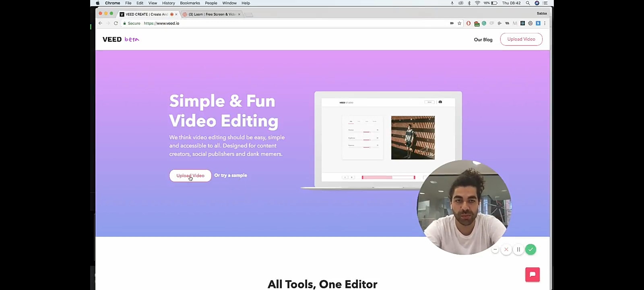The height and width of the screenshot is (290, 644).
Task: Open the File menu
Action: (128, 3)
